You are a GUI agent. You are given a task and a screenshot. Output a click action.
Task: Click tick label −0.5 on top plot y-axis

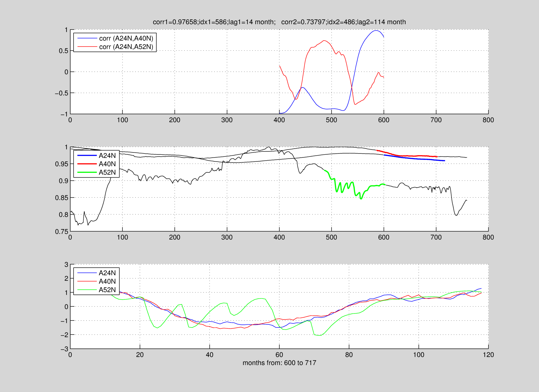coord(61,93)
